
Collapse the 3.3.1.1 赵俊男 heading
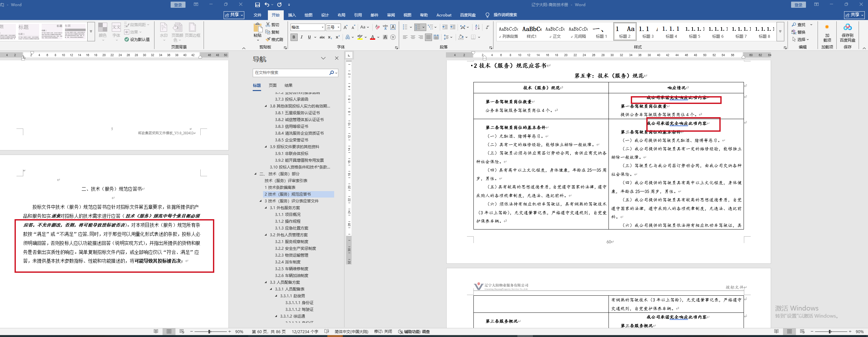coord(276,296)
